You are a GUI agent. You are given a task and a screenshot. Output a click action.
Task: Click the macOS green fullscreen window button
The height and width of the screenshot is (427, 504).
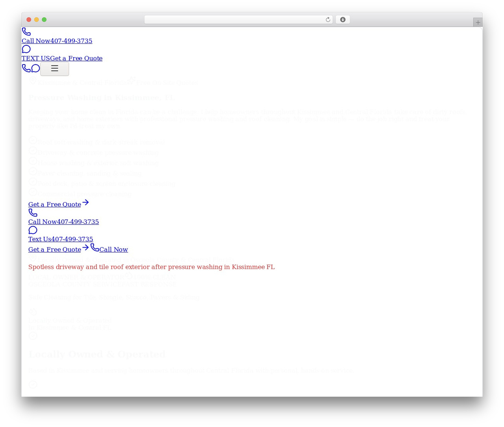44,20
